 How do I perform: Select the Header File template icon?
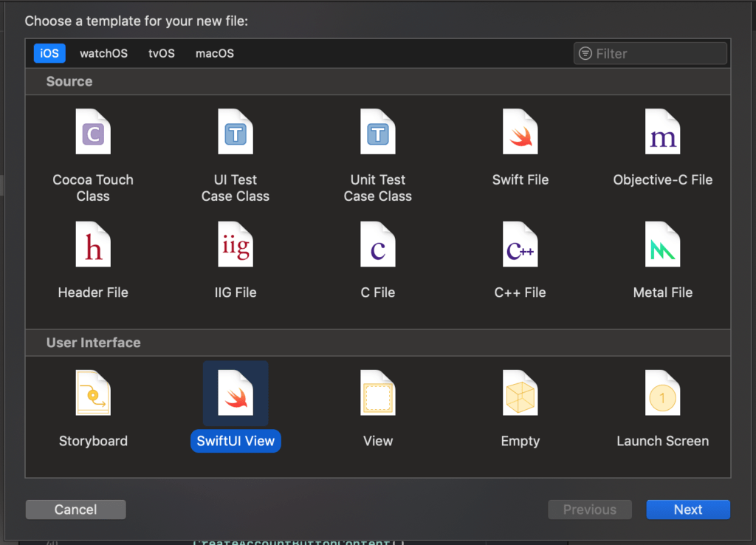[x=93, y=244]
